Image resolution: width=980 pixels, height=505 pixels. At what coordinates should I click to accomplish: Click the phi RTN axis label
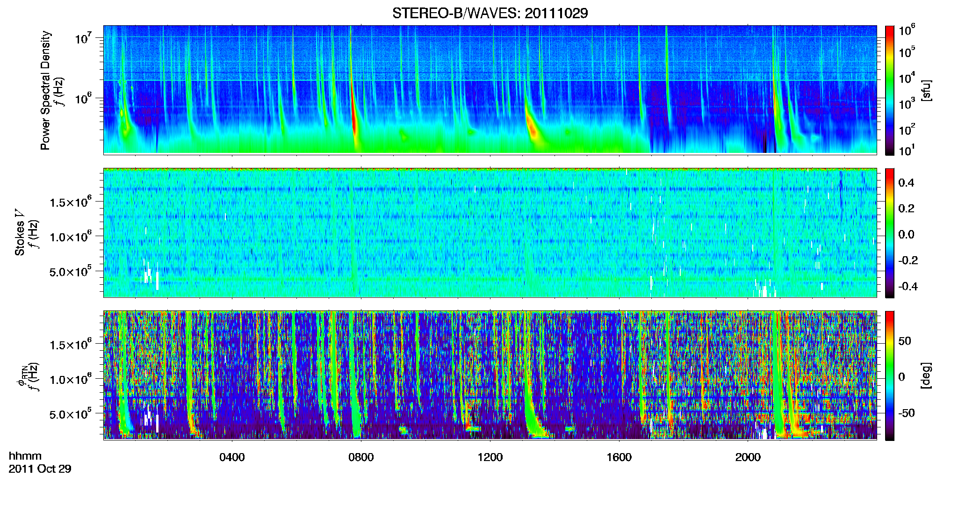click(22, 376)
